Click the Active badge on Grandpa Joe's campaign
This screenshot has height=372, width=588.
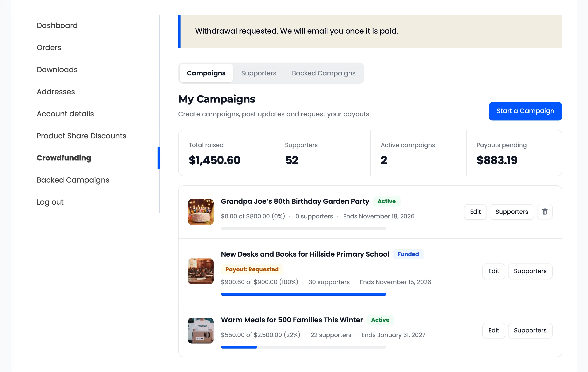[386, 201]
